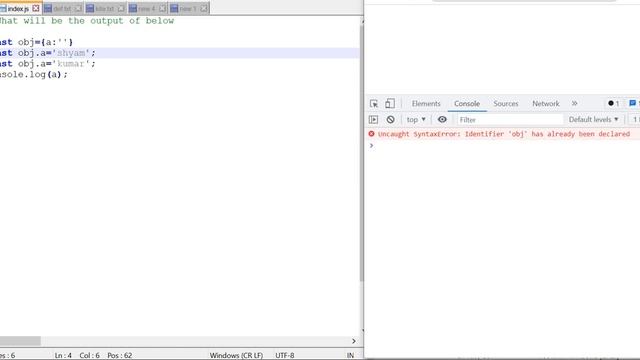Switch to the third text file tab

coord(104,9)
